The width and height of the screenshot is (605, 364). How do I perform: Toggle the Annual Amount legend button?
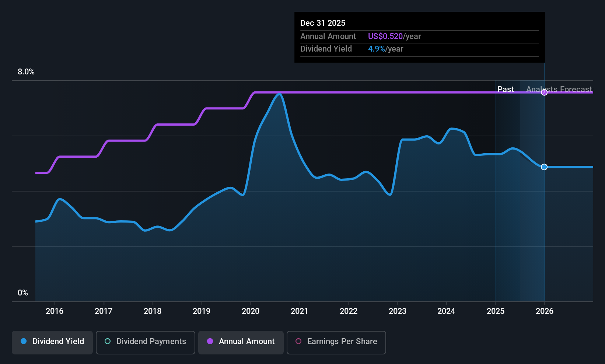[x=241, y=342]
